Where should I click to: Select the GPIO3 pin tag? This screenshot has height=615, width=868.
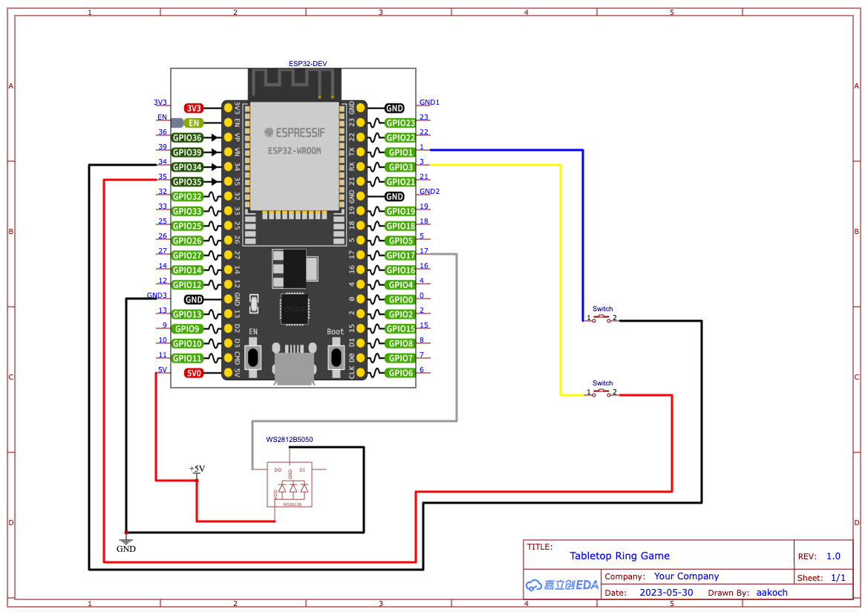coord(400,167)
